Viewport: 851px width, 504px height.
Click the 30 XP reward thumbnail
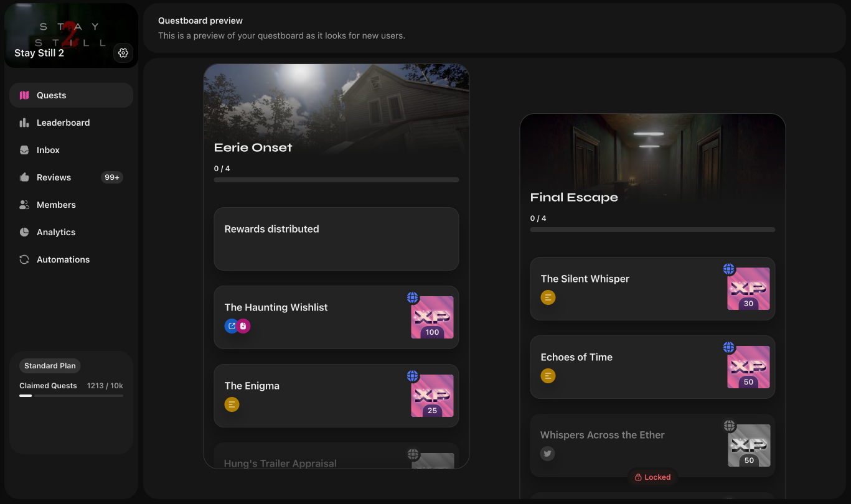coord(748,289)
